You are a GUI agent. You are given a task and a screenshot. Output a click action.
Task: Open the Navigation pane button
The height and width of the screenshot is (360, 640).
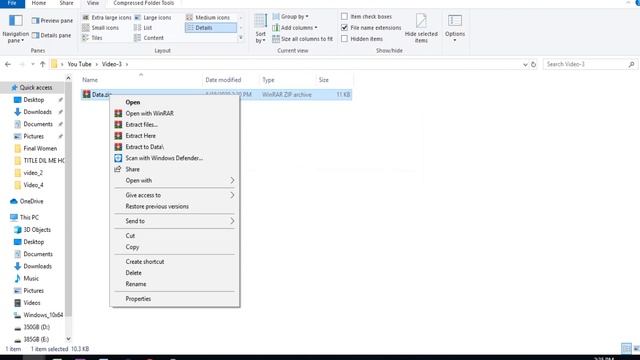pyautogui.click(x=16, y=29)
